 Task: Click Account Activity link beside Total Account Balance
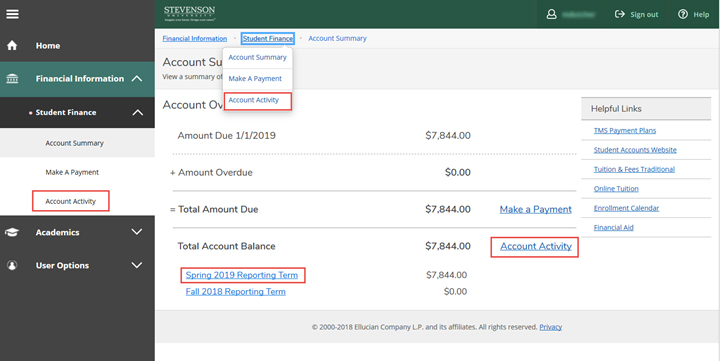(x=536, y=246)
